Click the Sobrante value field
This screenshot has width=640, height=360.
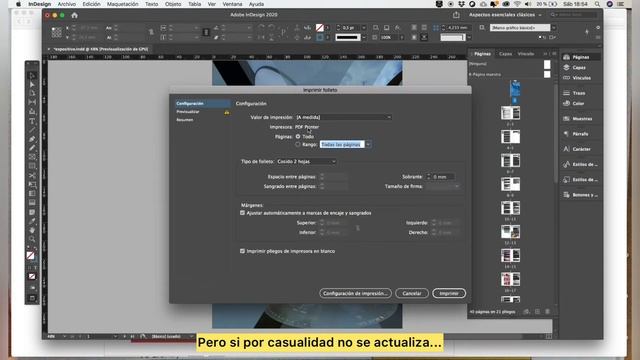[443, 177]
